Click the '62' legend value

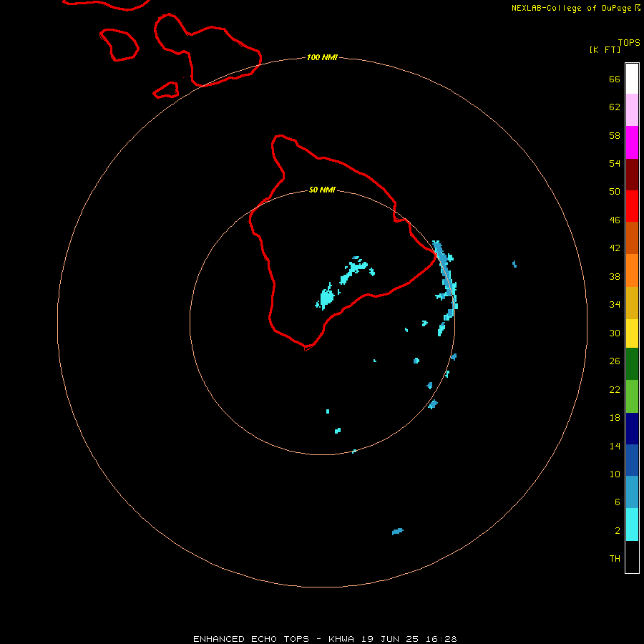(615, 107)
